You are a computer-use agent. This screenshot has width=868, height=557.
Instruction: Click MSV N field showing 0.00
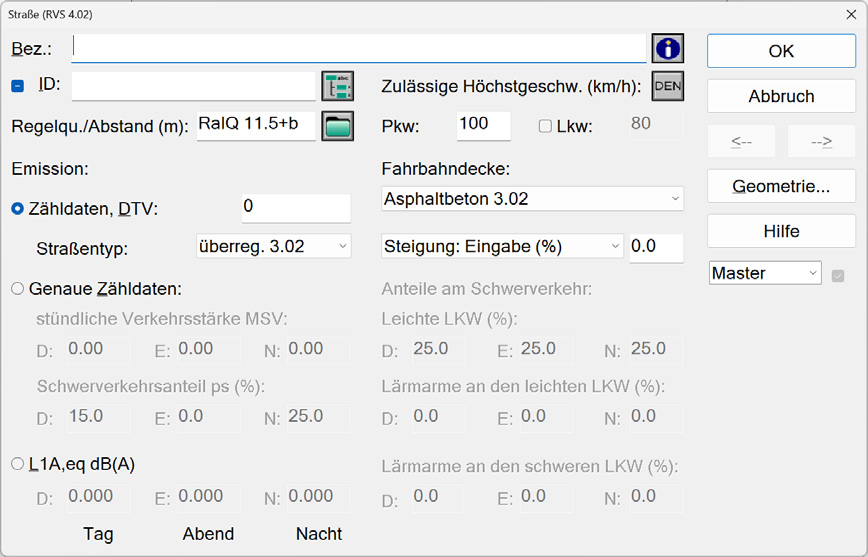tap(319, 350)
